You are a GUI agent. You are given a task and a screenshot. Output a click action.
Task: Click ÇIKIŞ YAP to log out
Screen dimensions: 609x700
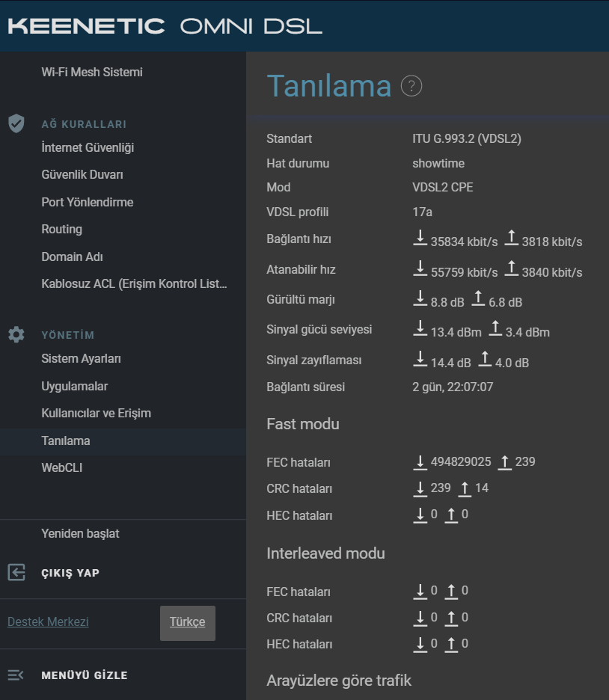70,573
